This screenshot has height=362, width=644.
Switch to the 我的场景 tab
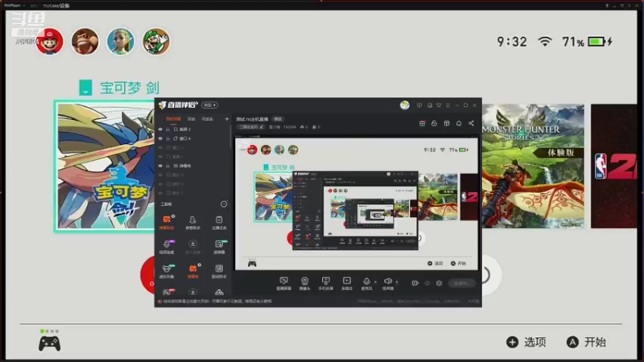pos(173,119)
